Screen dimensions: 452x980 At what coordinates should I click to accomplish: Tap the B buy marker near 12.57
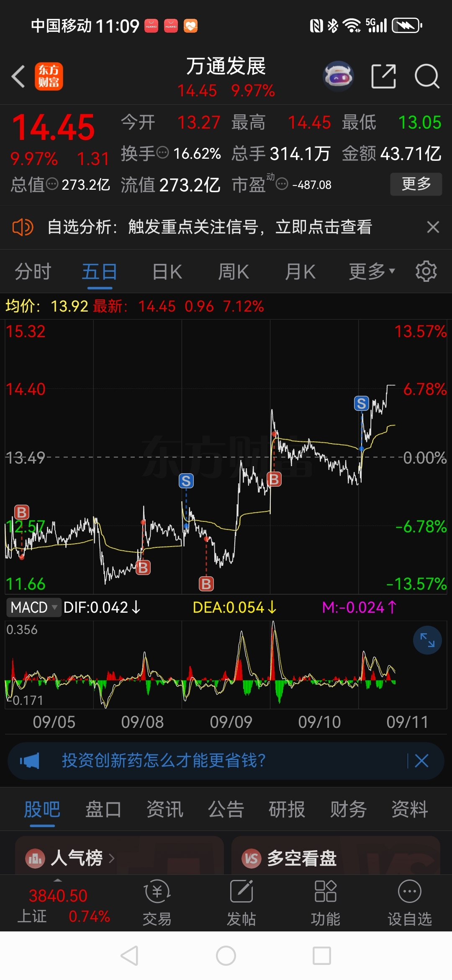coord(22,512)
